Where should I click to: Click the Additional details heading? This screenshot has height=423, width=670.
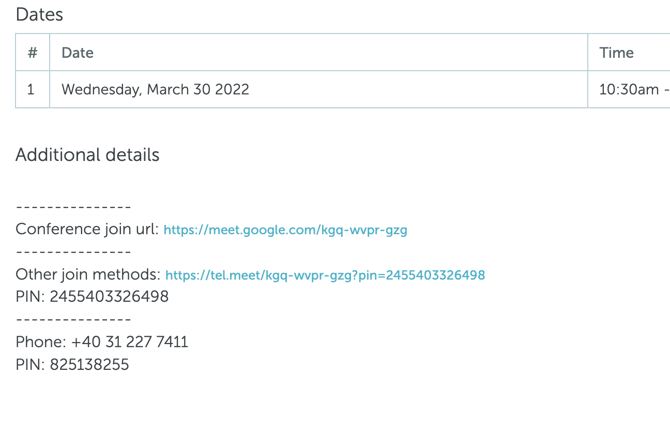coord(87,155)
